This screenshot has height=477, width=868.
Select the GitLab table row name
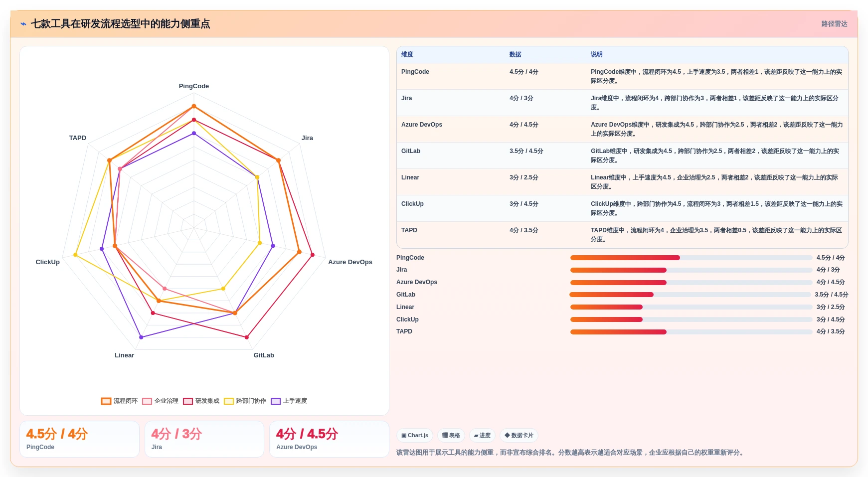(x=411, y=151)
